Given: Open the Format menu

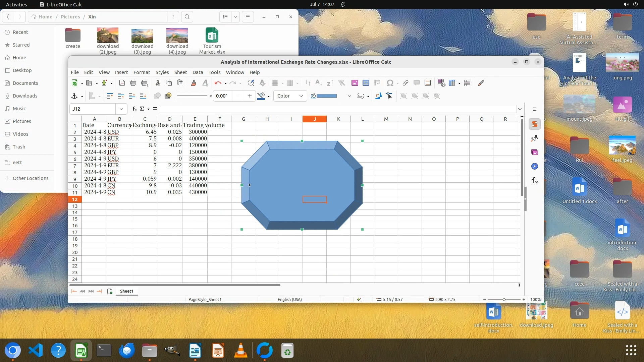Looking at the screenshot, I should point(142,72).
